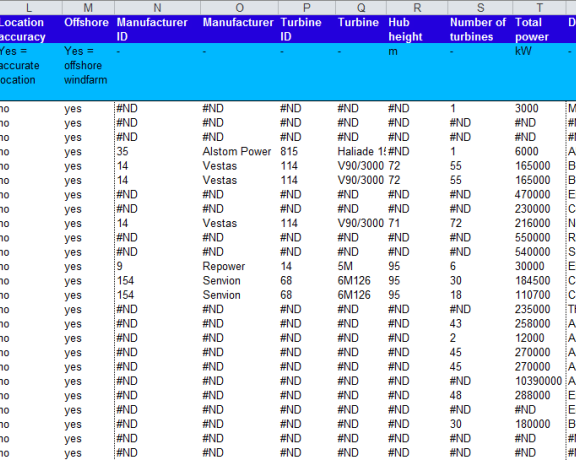Click the total power cell '184500'
576x460 pixels.
(x=539, y=280)
